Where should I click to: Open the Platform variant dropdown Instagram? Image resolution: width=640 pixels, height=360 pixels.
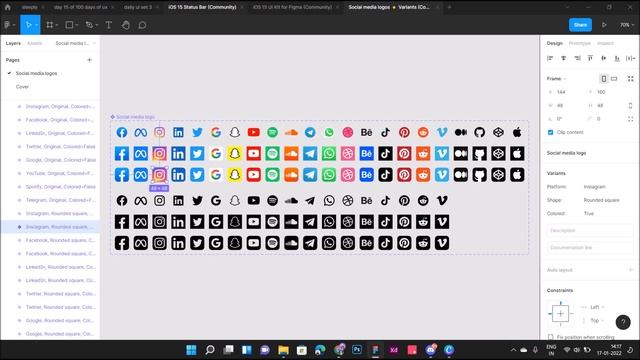[595, 187]
